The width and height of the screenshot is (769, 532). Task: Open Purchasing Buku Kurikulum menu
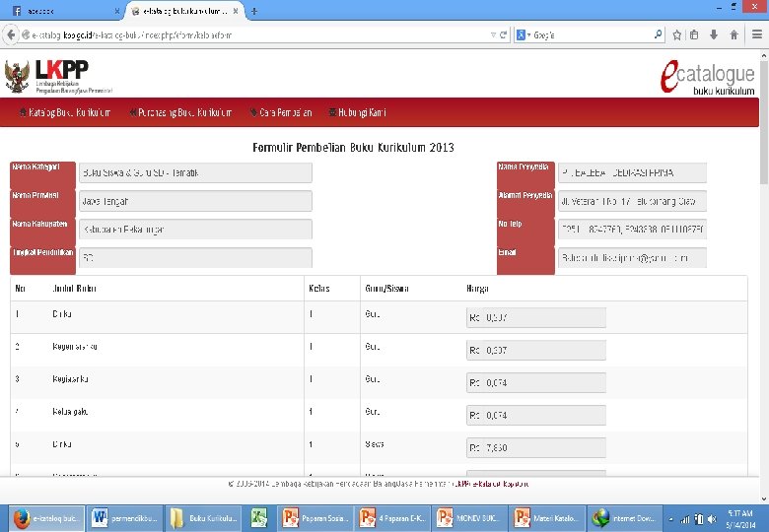click(180, 112)
